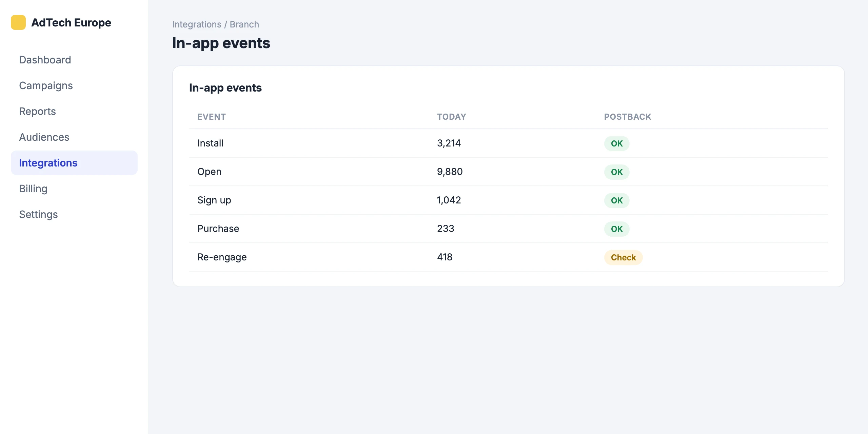Click the In-app events page title
This screenshot has height=434, width=868.
(221, 43)
